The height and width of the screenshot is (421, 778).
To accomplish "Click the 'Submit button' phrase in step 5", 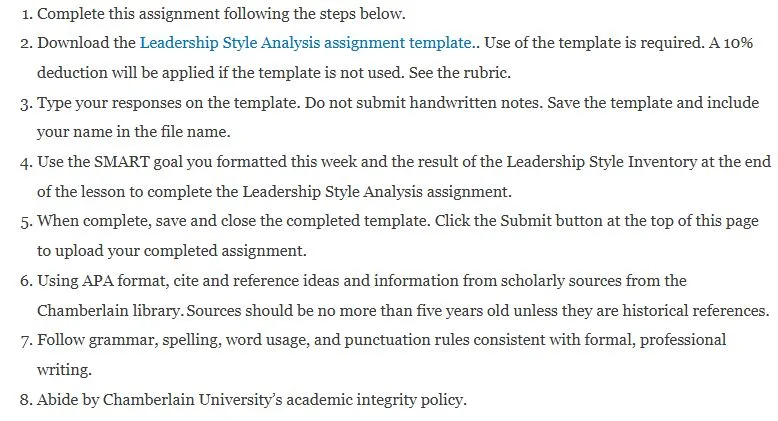I will [x=551, y=221].
